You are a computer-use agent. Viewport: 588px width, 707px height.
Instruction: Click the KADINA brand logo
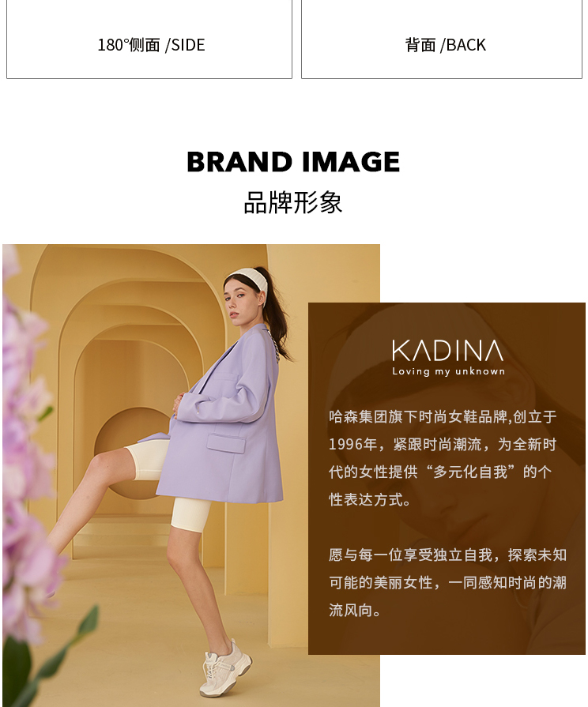tap(447, 351)
